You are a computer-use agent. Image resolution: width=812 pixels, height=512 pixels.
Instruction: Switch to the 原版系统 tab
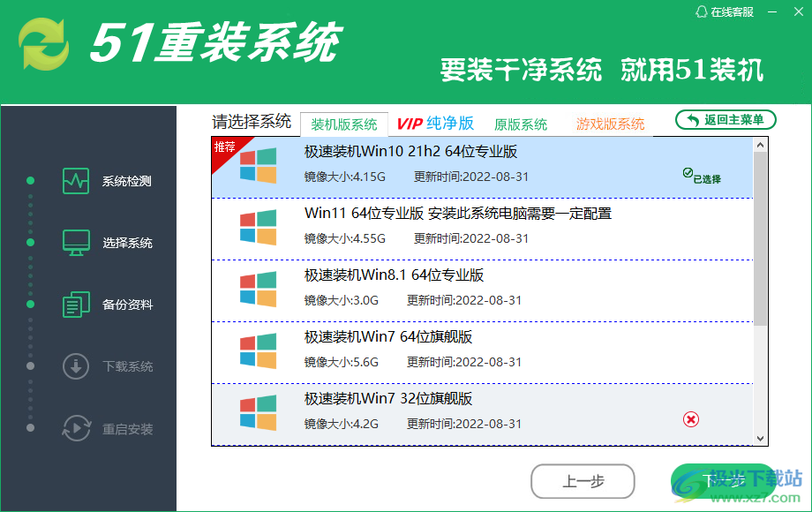coord(521,124)
